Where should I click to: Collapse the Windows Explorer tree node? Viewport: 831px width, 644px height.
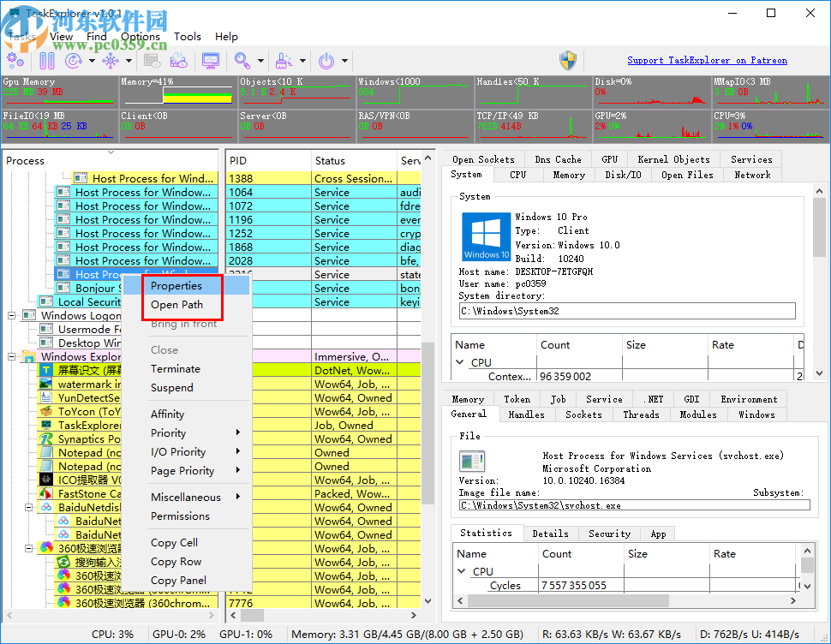(x=13, y=357)
